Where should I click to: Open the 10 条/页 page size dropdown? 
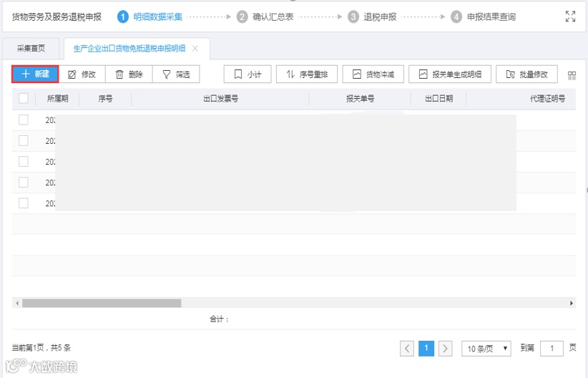coord(486,349)
